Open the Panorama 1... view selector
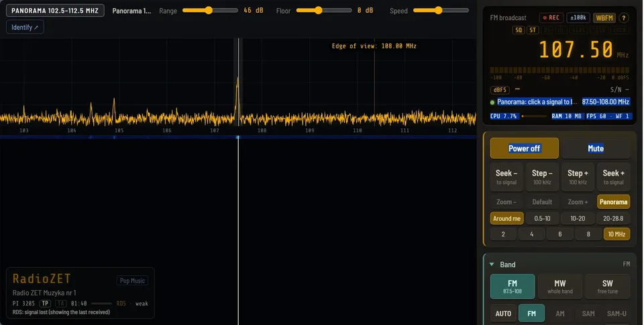Screen dimensions: 644x325 131,11
